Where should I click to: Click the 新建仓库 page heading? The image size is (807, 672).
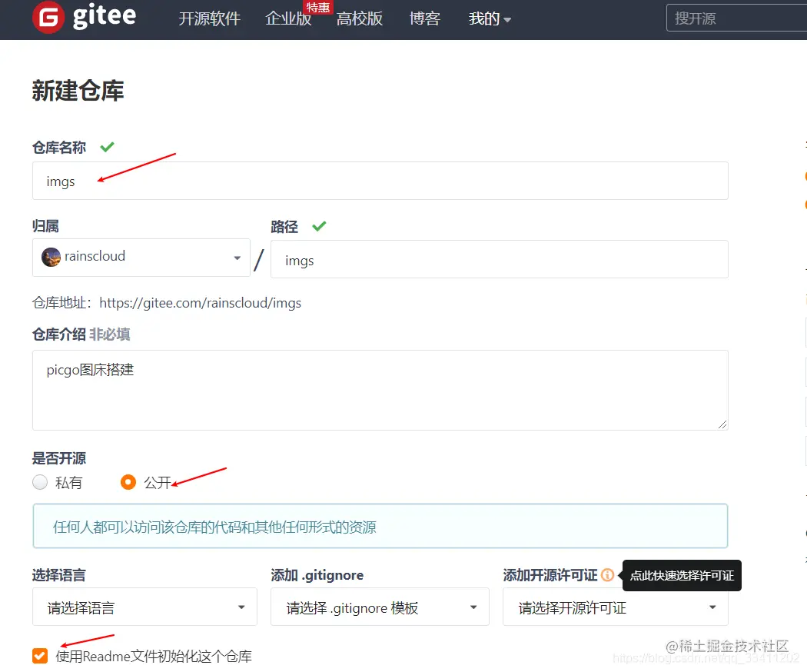(x=78, y=91)
